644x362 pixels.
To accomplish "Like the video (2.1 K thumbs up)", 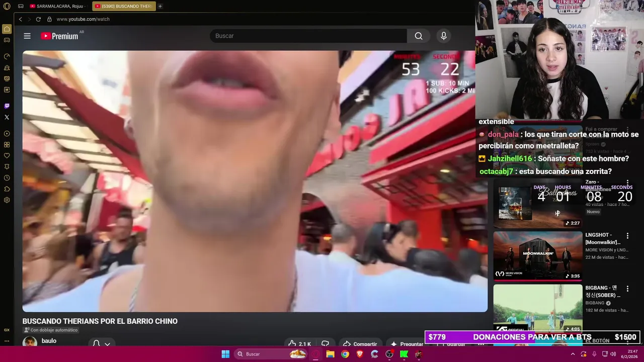I will (x=299, y=344).
